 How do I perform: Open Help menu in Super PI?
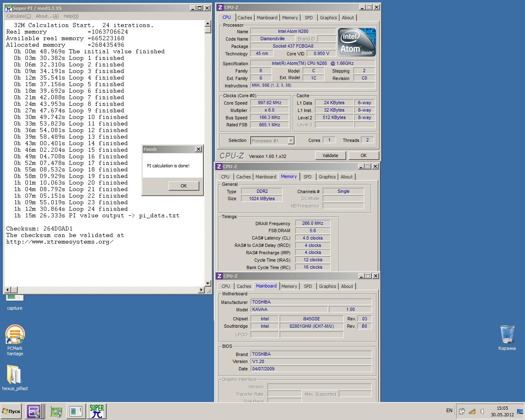click(x=71, y=16)
